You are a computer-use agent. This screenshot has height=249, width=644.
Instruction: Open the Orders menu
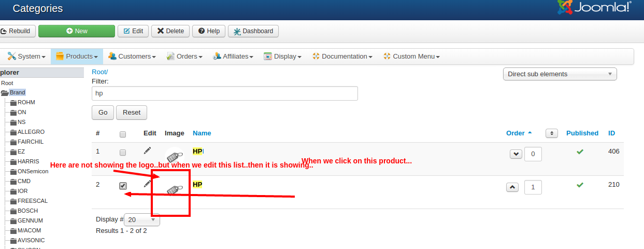coord(184,56)
